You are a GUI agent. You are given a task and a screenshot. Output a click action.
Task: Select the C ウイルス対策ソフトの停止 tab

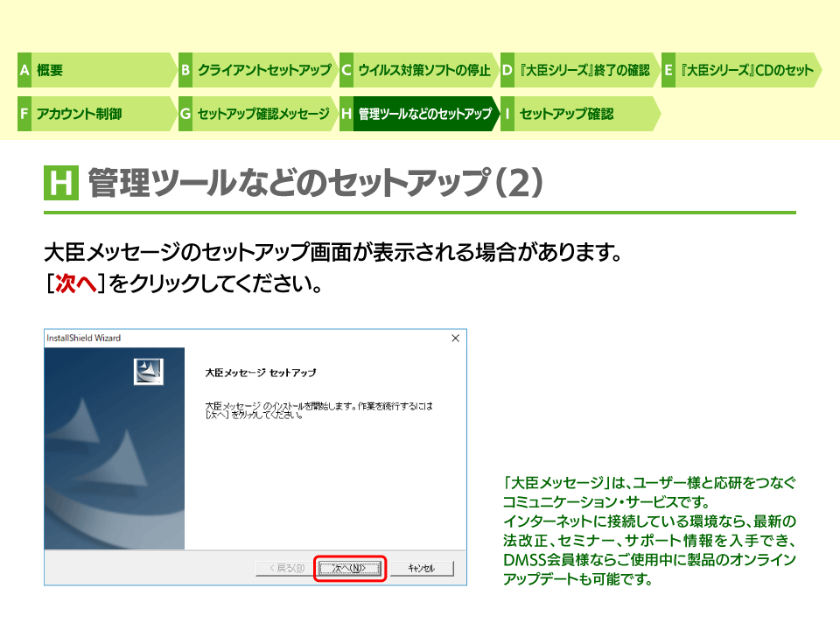(x=417, y=70)
